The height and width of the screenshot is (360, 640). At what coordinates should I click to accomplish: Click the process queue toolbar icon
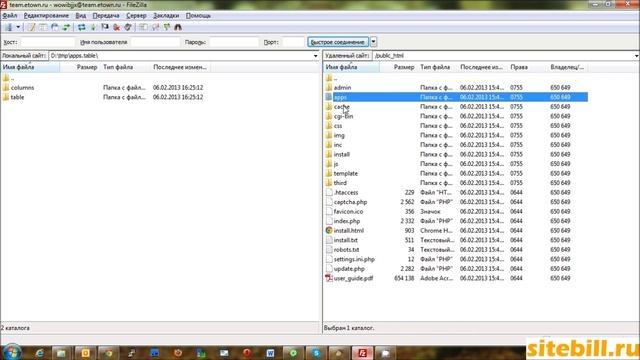point(93,27)
